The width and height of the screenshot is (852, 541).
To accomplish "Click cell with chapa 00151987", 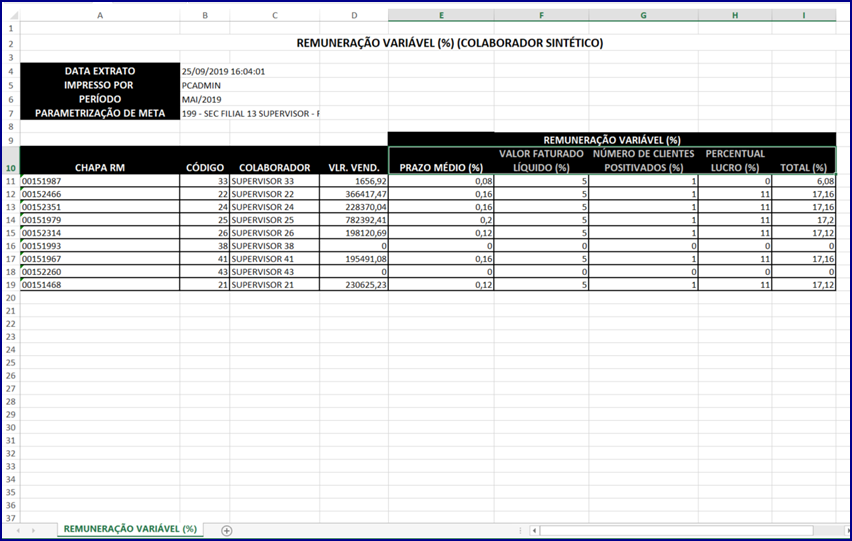I will click(100, 181).
